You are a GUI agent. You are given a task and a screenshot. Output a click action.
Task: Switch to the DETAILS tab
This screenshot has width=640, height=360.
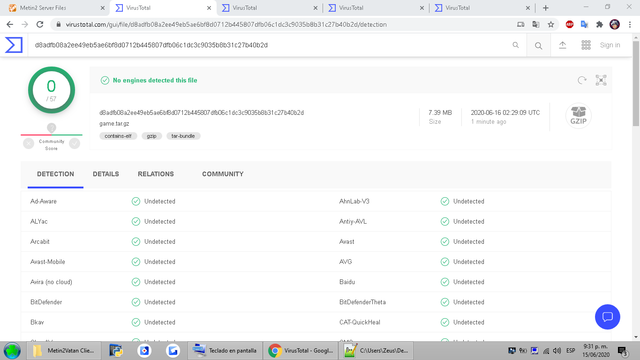pos(106,174)
